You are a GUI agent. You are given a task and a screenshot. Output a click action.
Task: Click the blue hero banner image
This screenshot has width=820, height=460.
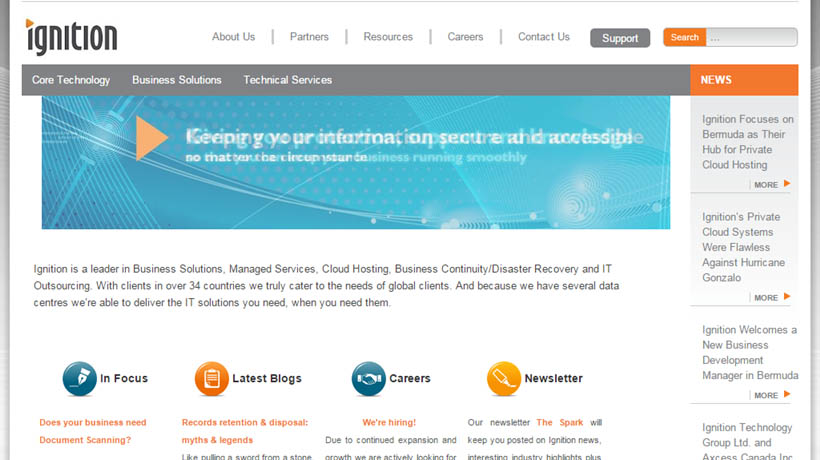[x=356, y=162]
